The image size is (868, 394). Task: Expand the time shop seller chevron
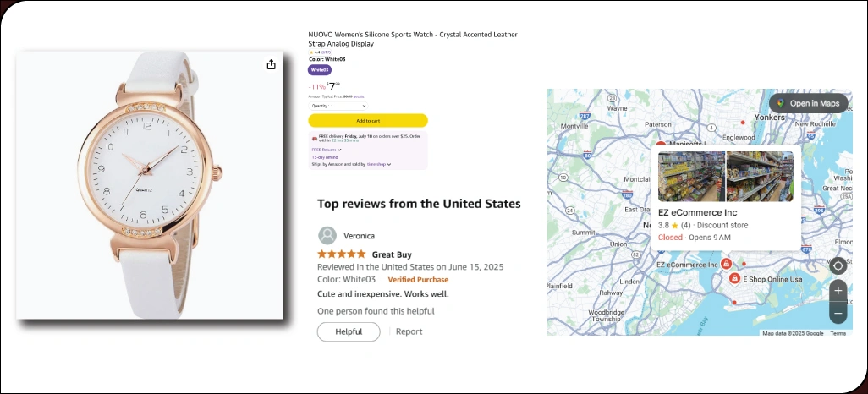389,164
